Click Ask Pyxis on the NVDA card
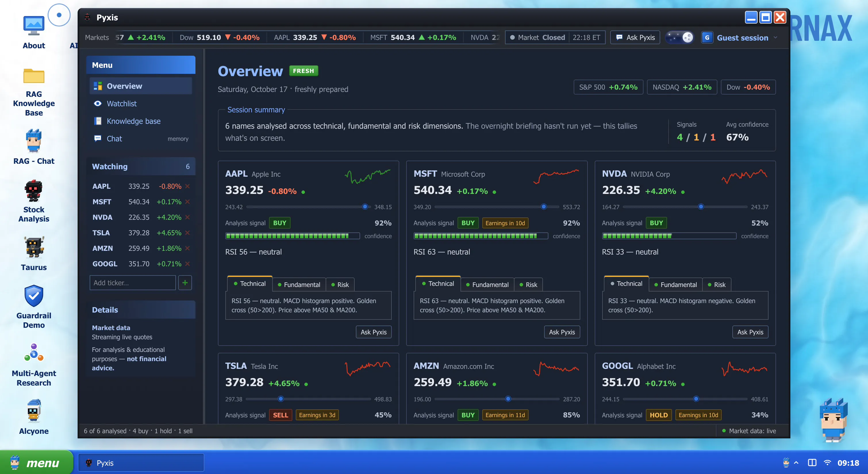This screenshot has width=868, height=474. point(750,332)
